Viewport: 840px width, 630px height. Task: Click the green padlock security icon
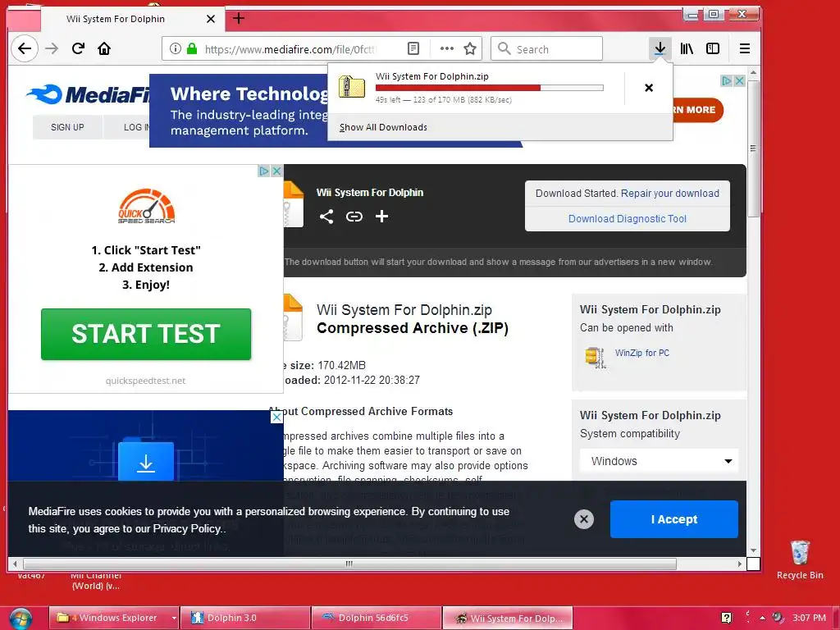(192, 48)
